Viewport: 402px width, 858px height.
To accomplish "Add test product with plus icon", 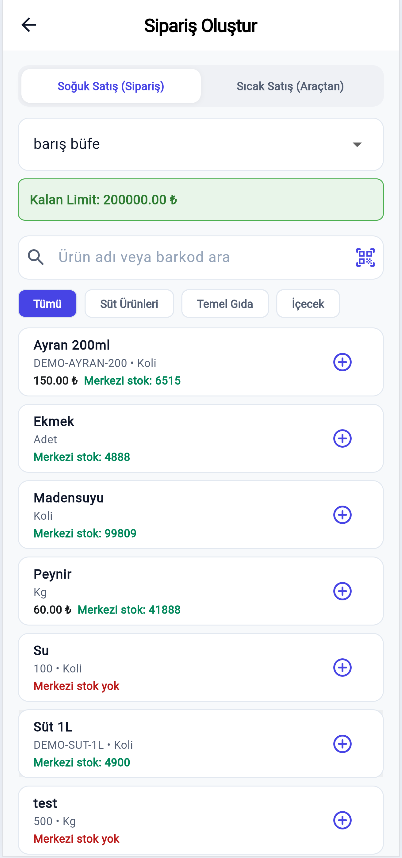I will 342,820.
